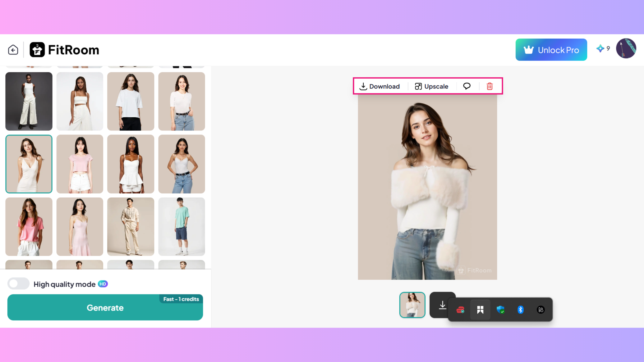
Task: Click Download above the result image
Action: click(379, 86)
